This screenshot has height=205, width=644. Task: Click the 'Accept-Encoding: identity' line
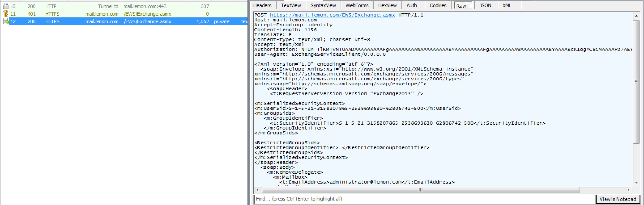tap(293, 25)
